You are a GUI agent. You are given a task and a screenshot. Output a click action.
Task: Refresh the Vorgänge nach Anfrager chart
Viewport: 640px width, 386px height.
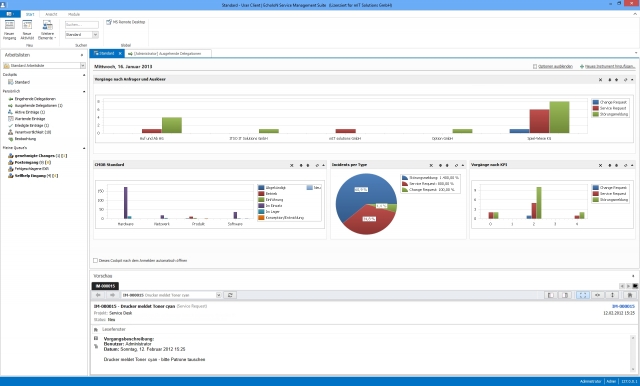pos(625,80)
